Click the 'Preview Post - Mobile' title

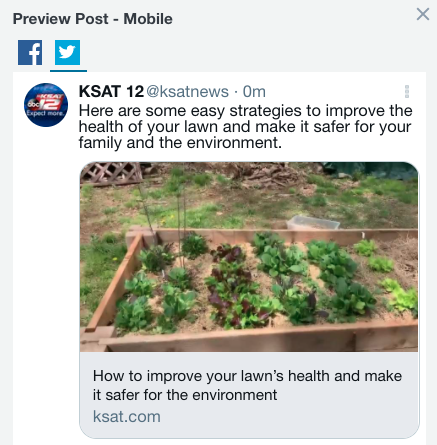[x=93, y=19]
